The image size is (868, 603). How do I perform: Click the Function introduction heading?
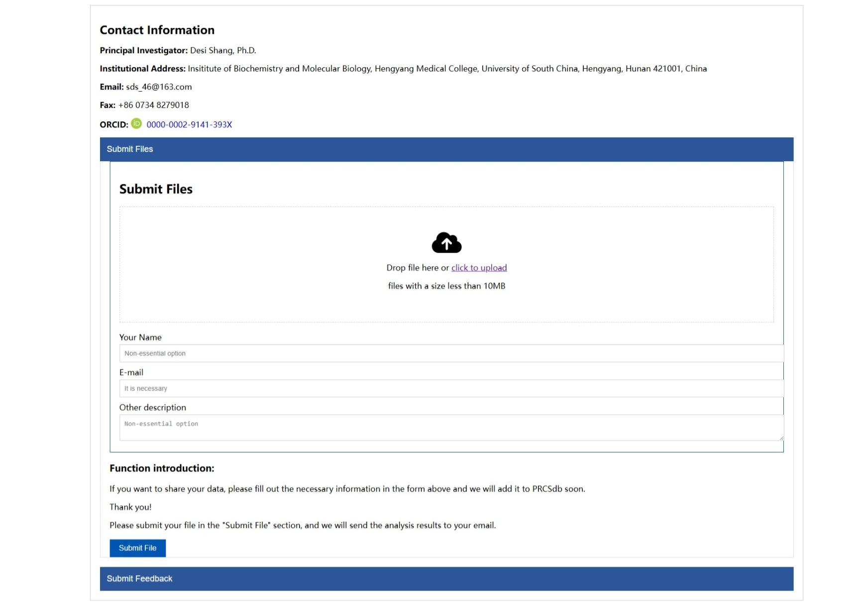[x=162, y=468]
